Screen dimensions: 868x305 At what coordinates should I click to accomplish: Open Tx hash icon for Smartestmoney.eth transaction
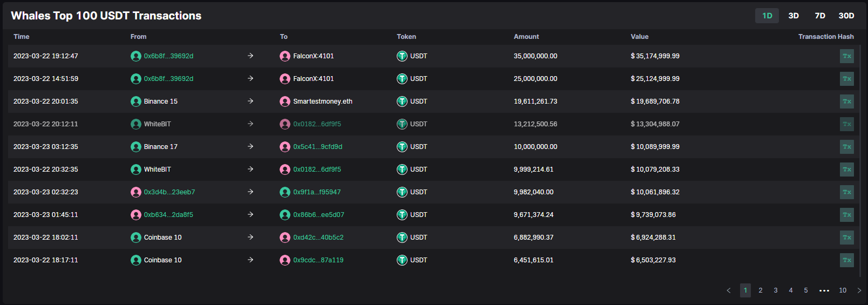click(x=846, y=101)
